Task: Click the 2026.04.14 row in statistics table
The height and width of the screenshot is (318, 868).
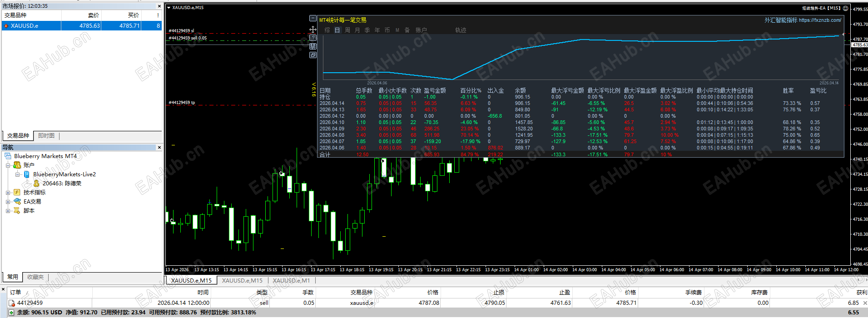Action: tap(581, 103)
